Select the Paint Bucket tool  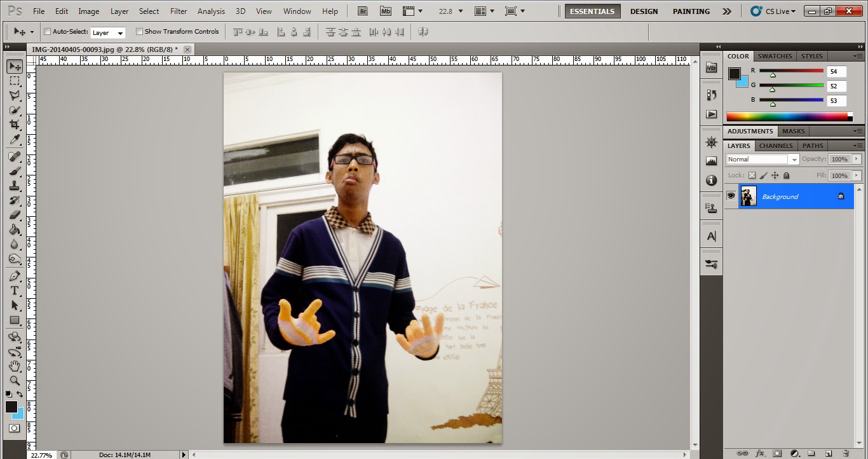point(15,229)
